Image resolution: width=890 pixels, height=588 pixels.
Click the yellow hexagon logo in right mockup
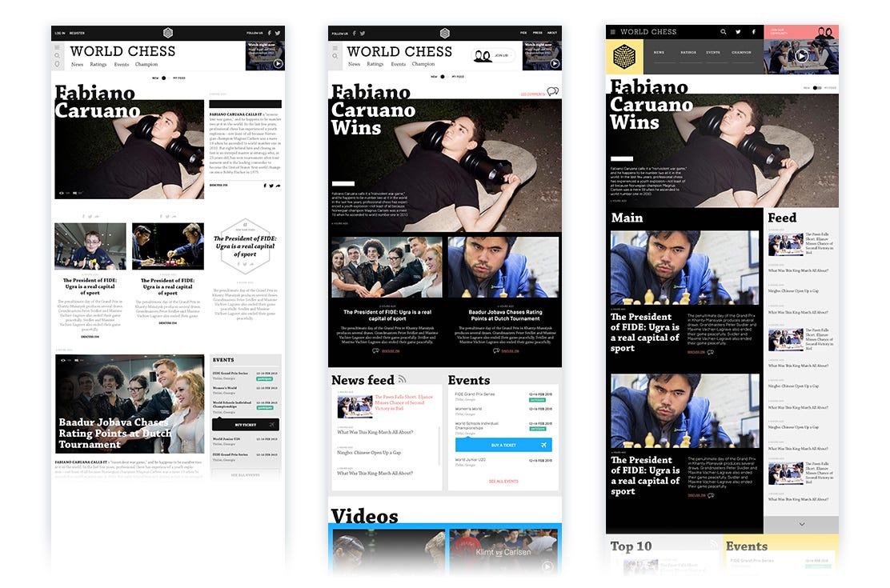pyautogui.click(x=624, y=57)
